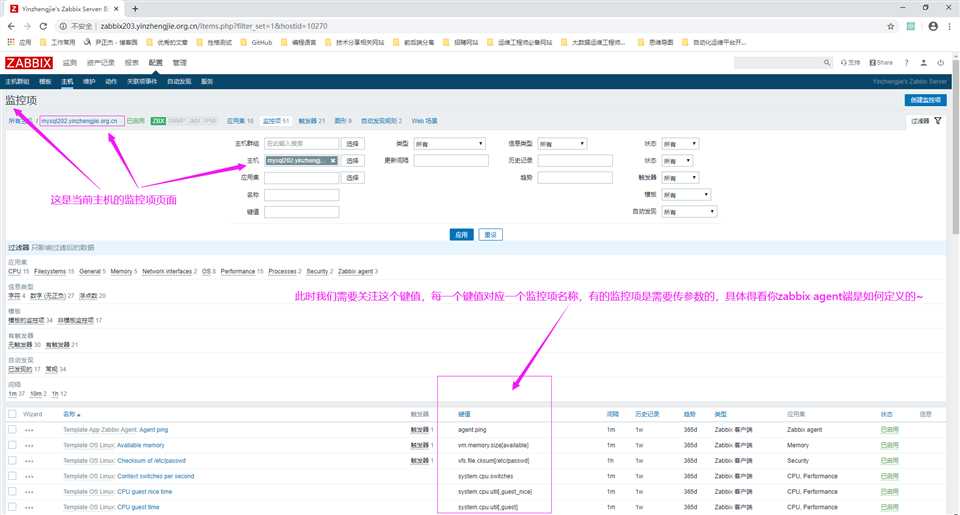This screenshot has width=960, height=515.
Task: Click the search magnifier icon in Zabbix header
Action: (x=827, y=62)
